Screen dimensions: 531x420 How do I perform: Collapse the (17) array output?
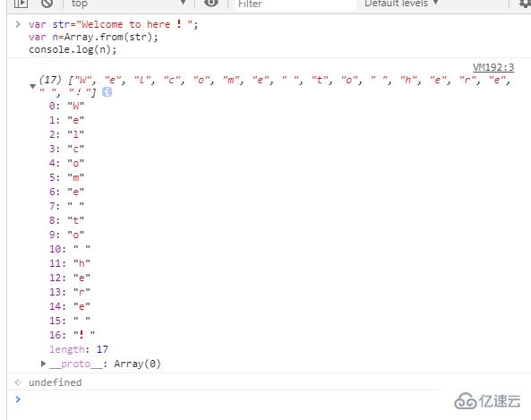(x=32, y=86)
